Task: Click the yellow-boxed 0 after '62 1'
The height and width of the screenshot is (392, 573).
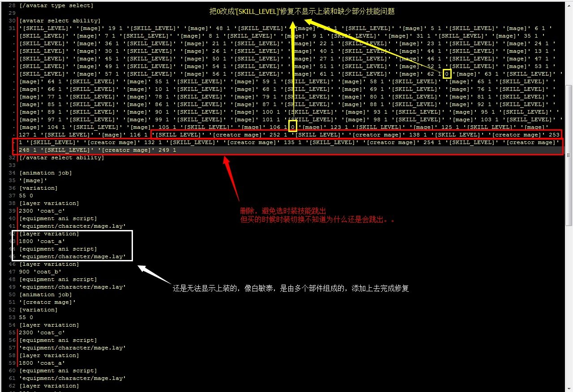Action: 447,74
